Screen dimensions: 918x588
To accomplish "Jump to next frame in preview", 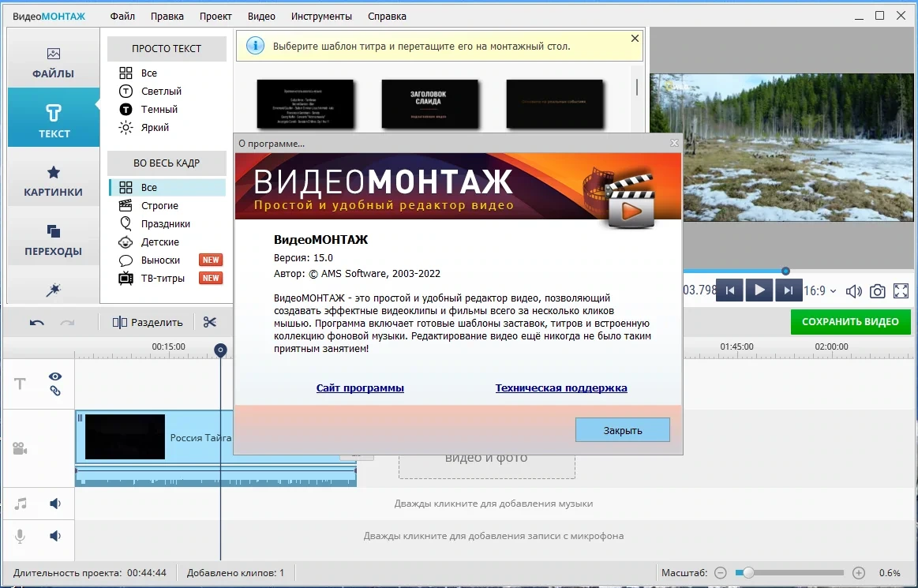I will (x=788, y=290).
